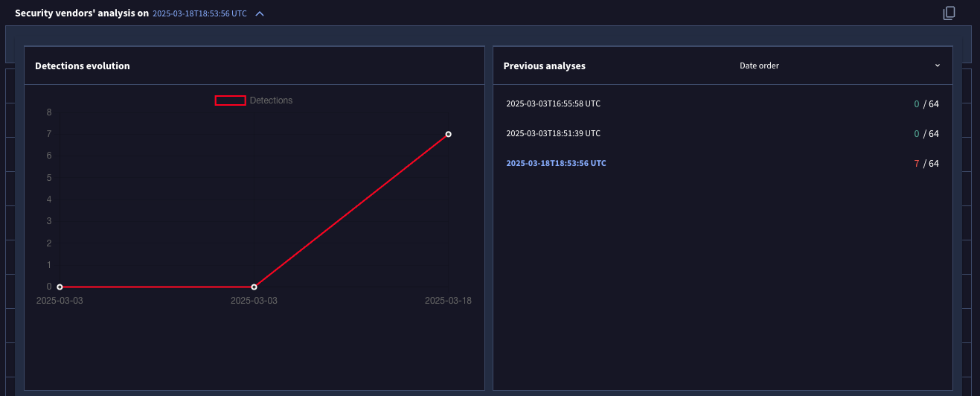Click the dropdown arrow beside Date order
The image size is (980, 396).
(938, 66)
